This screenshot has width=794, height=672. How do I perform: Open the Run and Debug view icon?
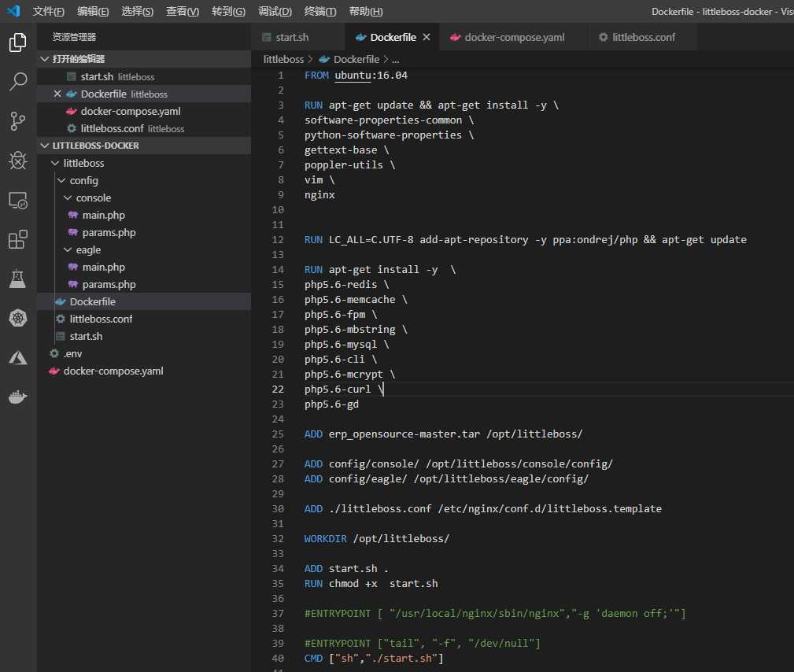pyautogui.click(x=18, y=161)
